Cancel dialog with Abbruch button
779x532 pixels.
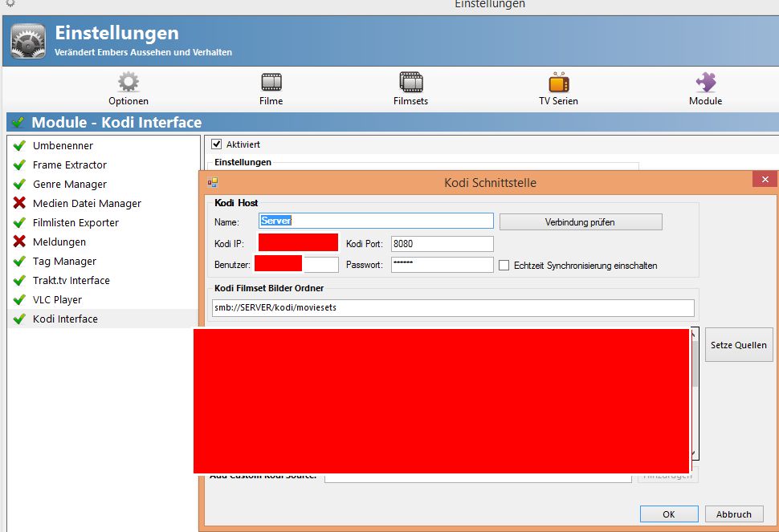tap(734, 514)
